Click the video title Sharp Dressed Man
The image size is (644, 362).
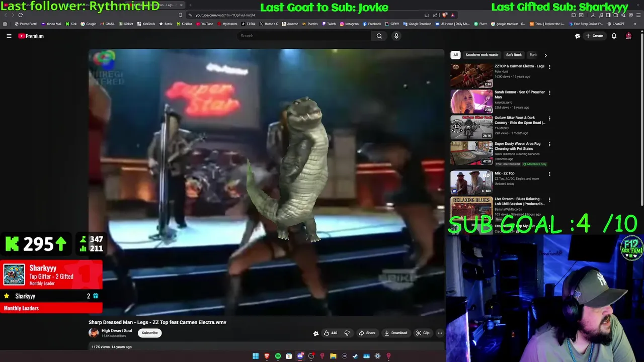(x=157, y=322)
